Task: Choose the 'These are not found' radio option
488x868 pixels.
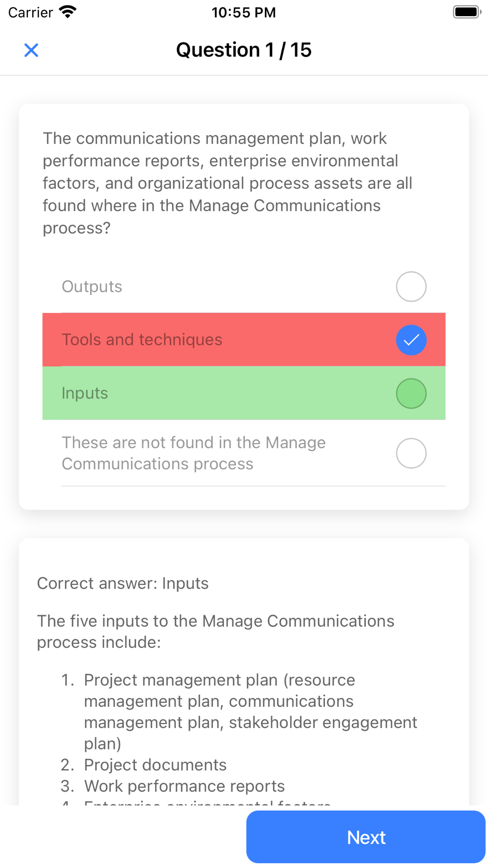Action: (411, 453)
